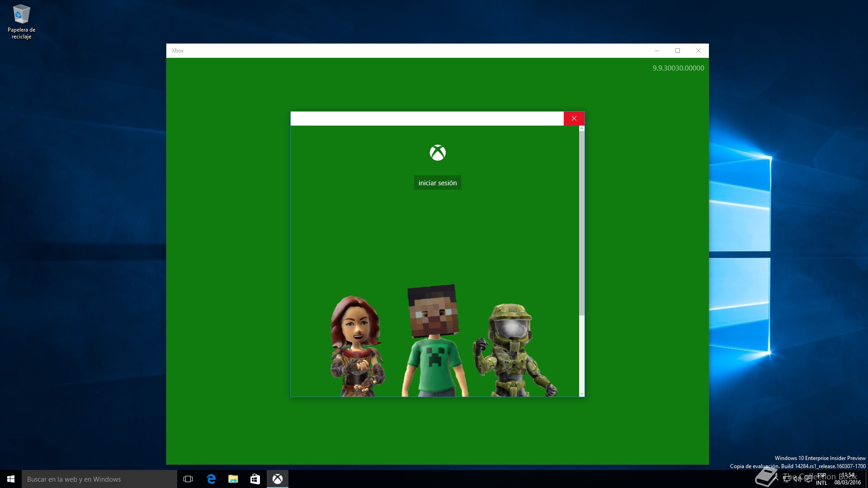Click scrollbar up arrow in sign-in dialog
The height and width of the screenshot is (488, 868).
pyautogui.click(x=582, y=129)
